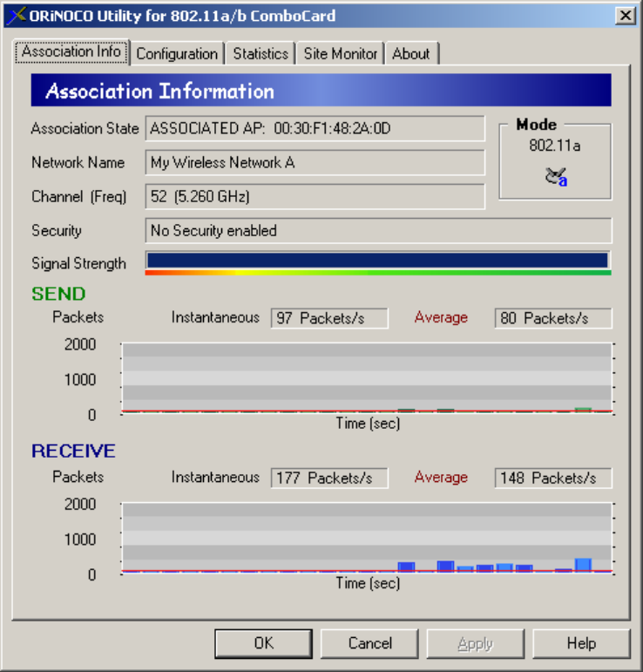This screenshot has width=643, height=672.
Task: Click the 802.11a mode satellite icon
Action: (x=556, y=177)
